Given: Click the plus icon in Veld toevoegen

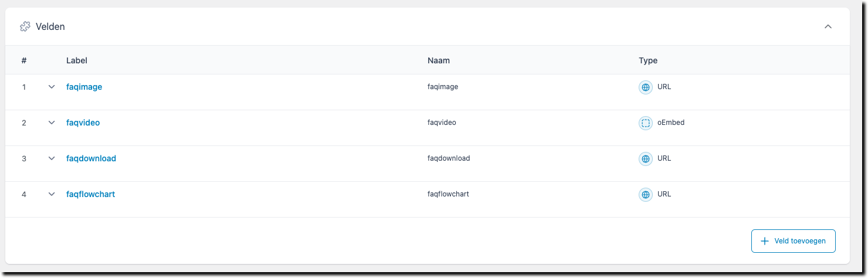Looking at the screenshot, I should [x=764, y=241].
